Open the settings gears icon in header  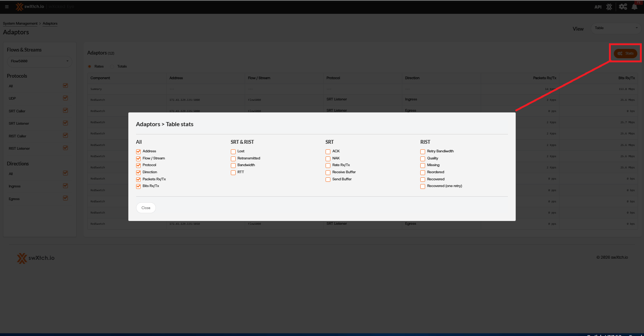click(623, 7)
